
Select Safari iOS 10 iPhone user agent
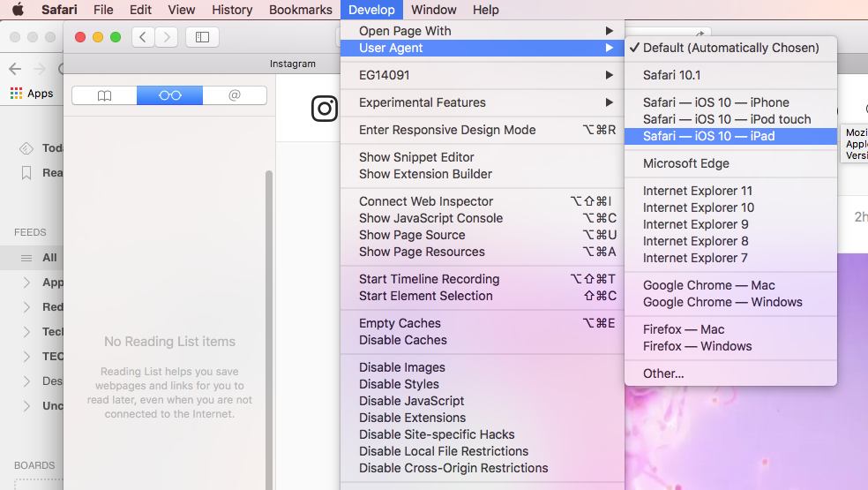[x=730, y=102]
